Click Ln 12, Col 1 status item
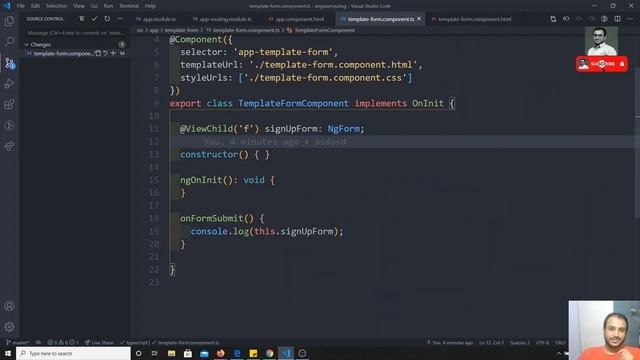This screenshot has width=640, height=360. [491, 342]
